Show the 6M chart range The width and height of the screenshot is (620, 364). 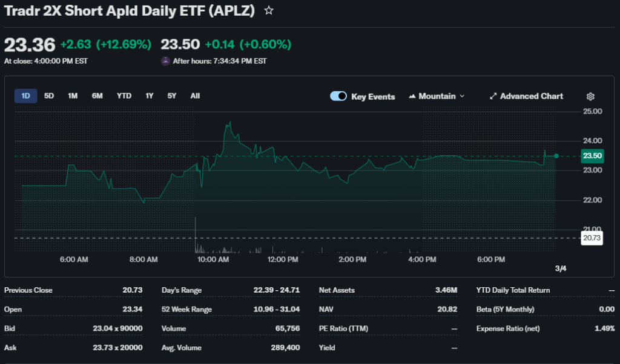click(x=97, y=96)
